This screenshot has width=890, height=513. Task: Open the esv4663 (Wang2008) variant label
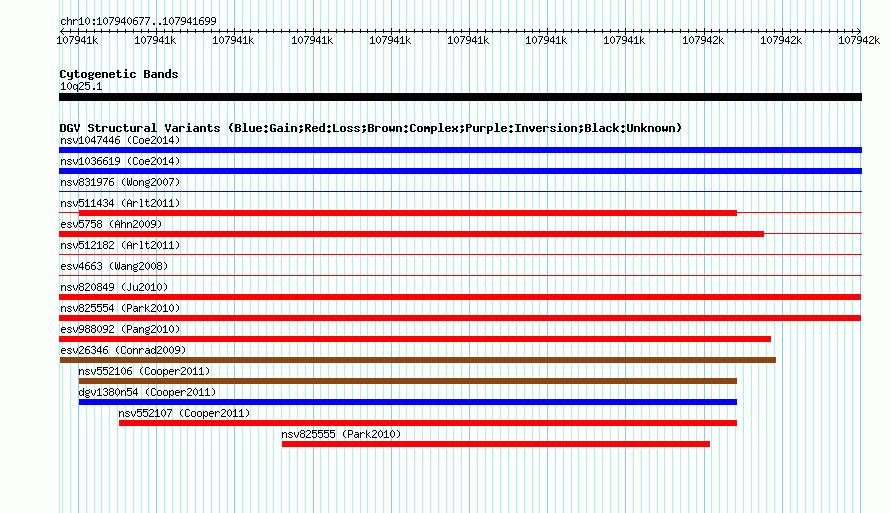click(x=114, y=266)
